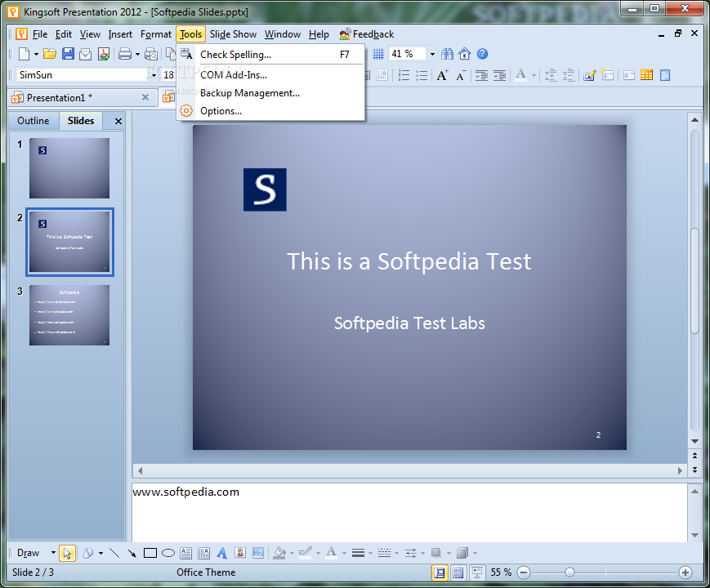Select the Rectangle shape tool
This screenshot has width=710, height=588.
(x=150, y=553)
